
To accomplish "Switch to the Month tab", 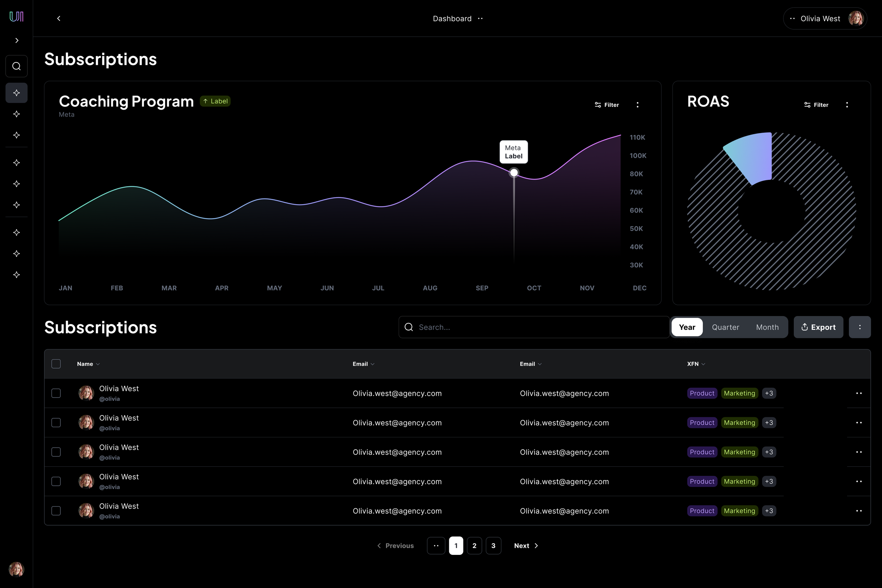I will click(767, 327).
